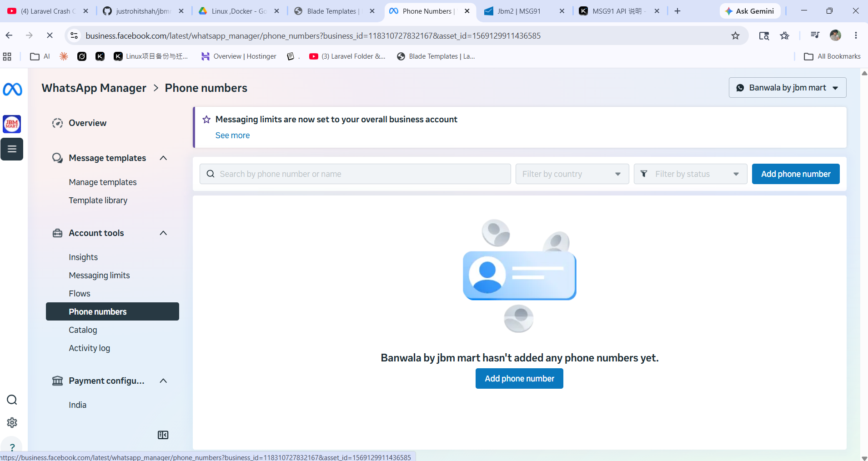Collapse the Message templates section

(x=164, y=158)
